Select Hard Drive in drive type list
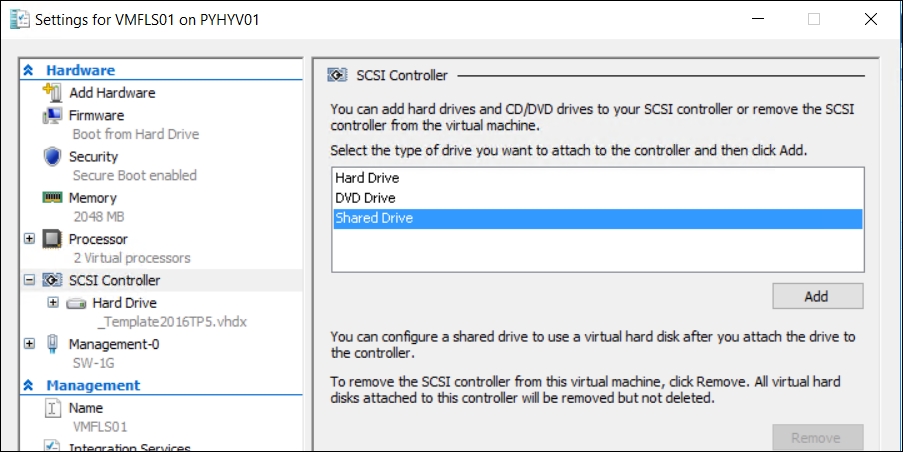Screen dimensions: 903x452 (367, 178)
